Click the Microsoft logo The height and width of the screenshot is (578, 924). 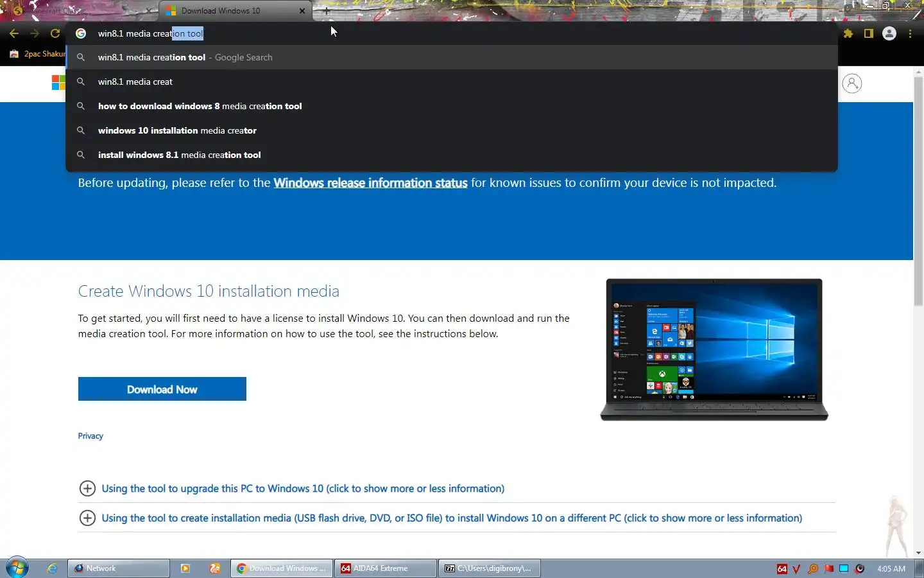[x=58, y=83]
